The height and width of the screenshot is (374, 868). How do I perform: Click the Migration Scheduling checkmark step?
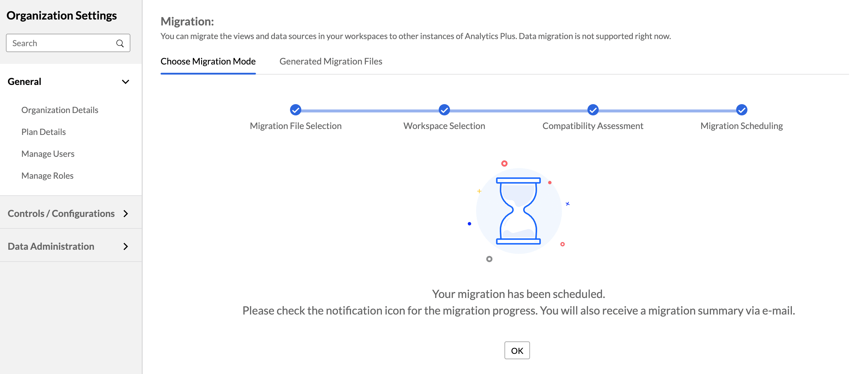(741, 110)
